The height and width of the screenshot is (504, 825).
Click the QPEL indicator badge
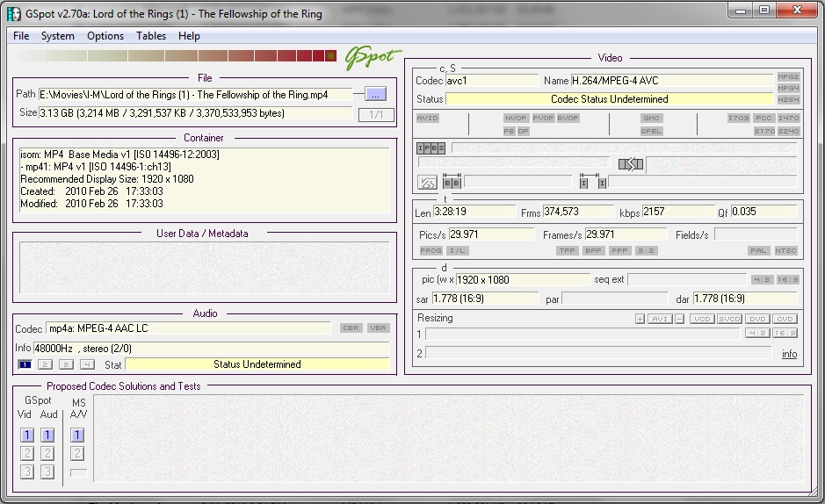pos(651,131)
